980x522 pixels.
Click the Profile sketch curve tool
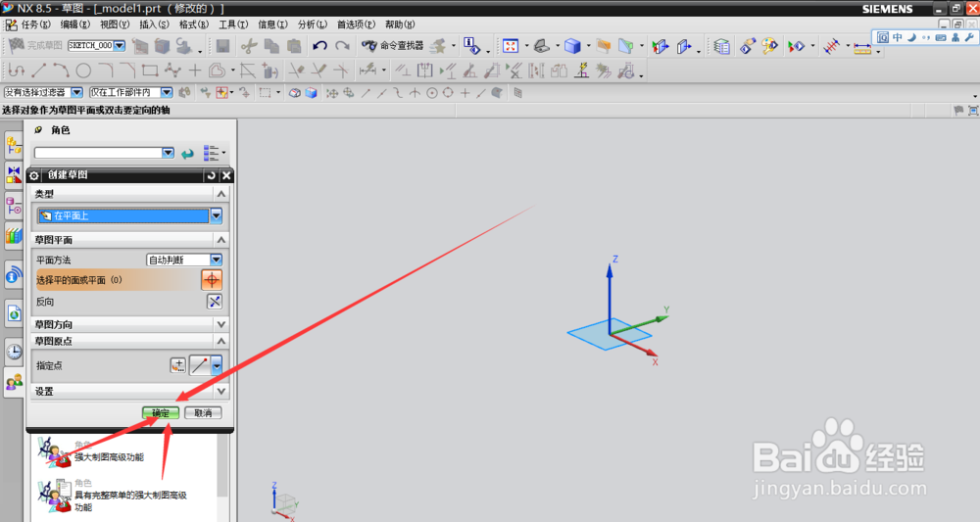pos(17,71)
